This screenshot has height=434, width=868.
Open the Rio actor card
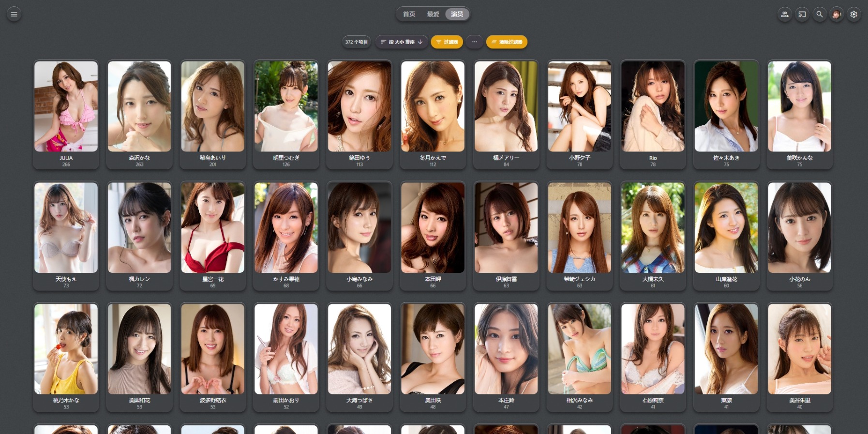point(653,115)
